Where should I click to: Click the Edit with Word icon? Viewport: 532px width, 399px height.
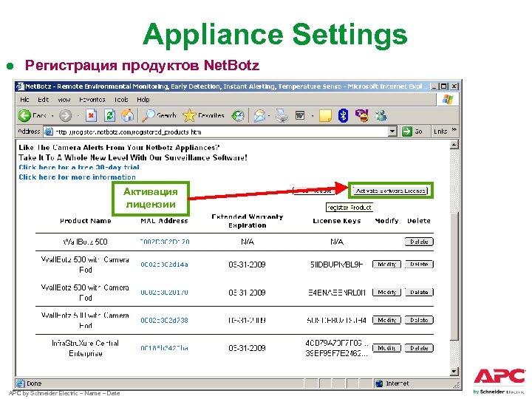click(x=300, y=116)
